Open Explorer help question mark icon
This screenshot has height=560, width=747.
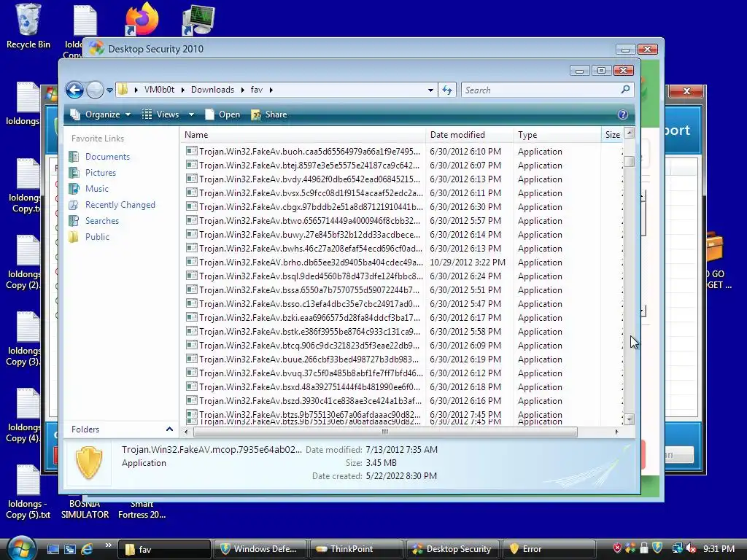[x=623, y=114]
